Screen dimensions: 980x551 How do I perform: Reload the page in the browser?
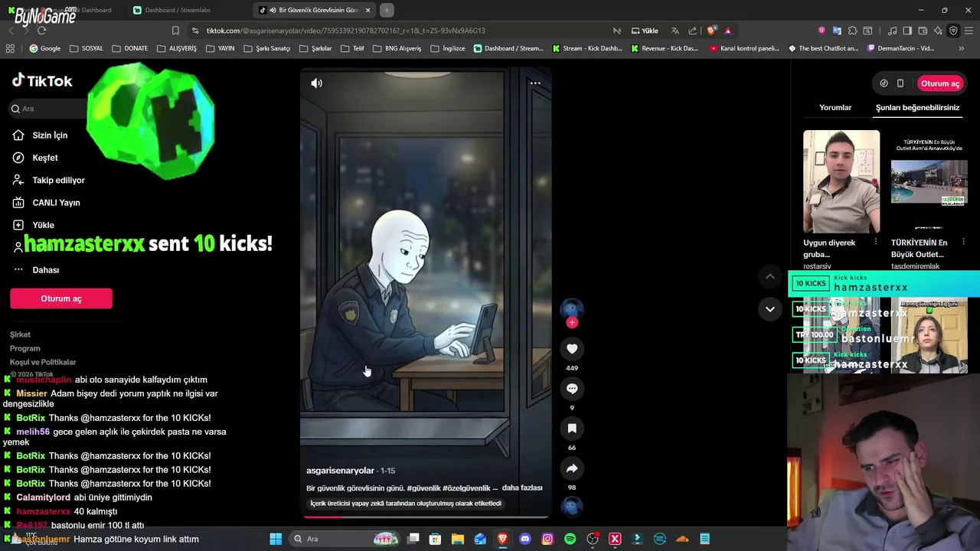pos(41,31)
